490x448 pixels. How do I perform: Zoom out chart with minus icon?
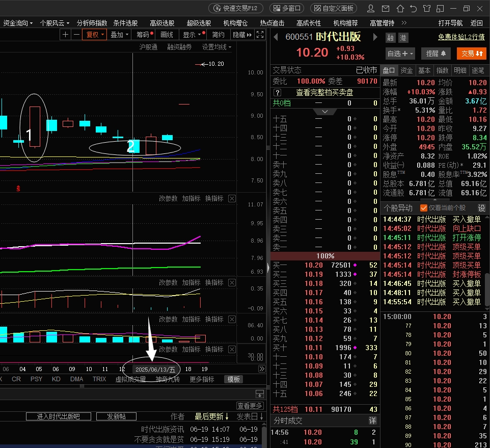76,34
